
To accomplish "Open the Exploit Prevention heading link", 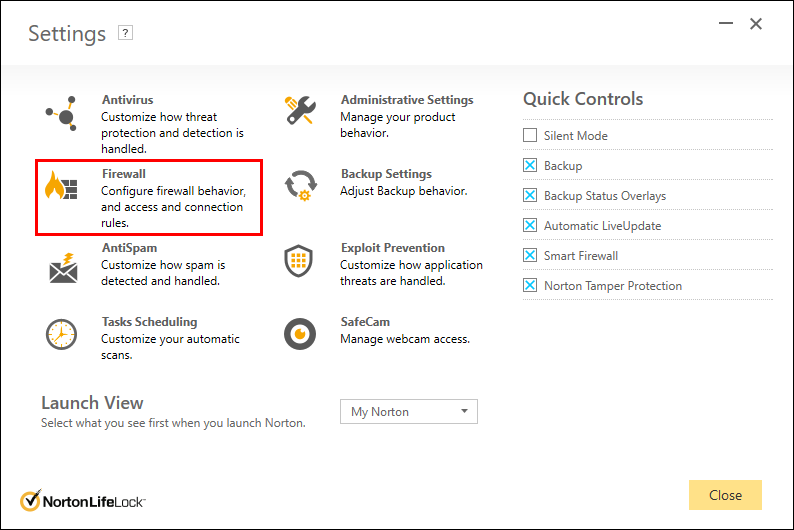I will coord(392,248).
